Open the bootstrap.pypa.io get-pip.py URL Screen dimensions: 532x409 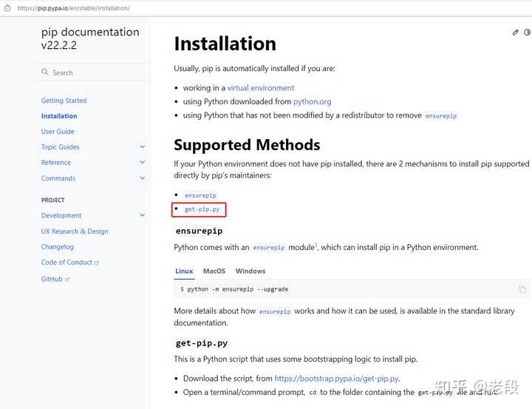pos(336,379)
